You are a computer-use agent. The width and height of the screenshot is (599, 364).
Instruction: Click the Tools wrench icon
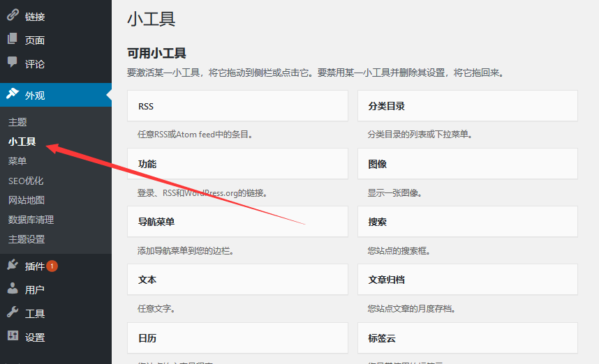coord(13,312)
